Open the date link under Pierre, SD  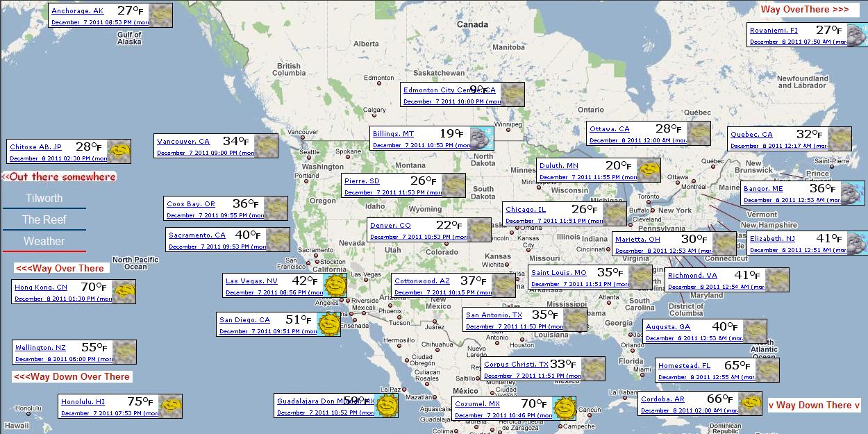[x=393, y=192]
